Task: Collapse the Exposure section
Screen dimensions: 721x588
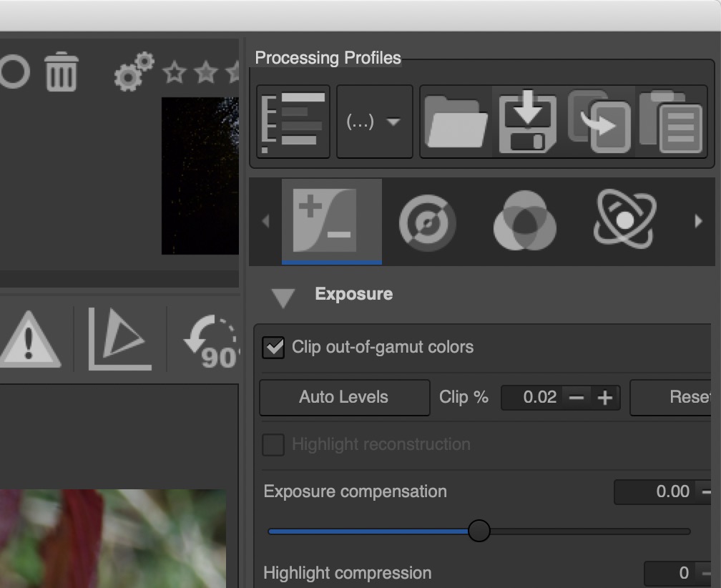Action: click(284, 297)
